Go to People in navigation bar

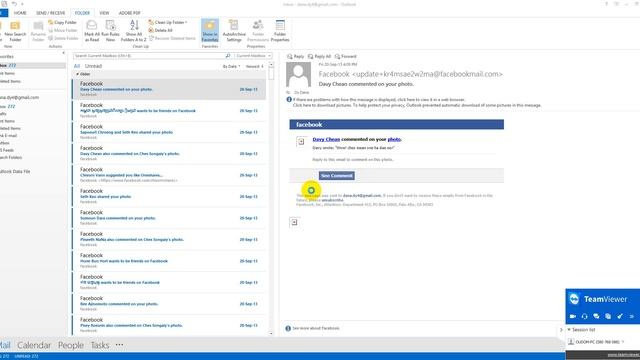[x=71, y=345]
